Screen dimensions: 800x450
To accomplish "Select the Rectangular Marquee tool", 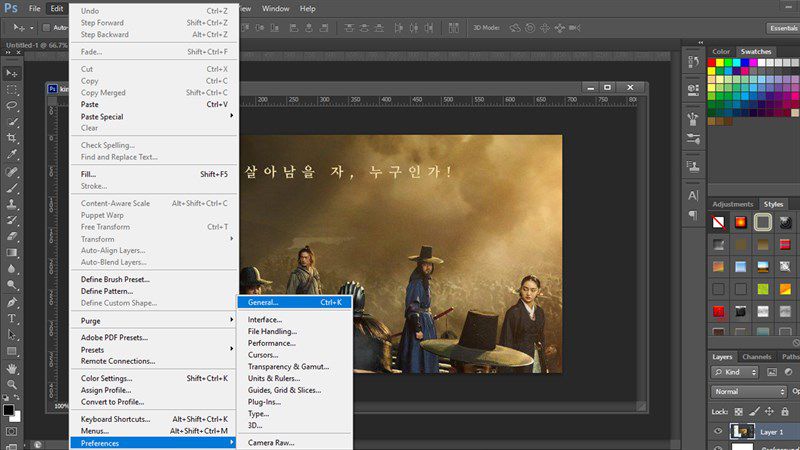I will (11, 90).
